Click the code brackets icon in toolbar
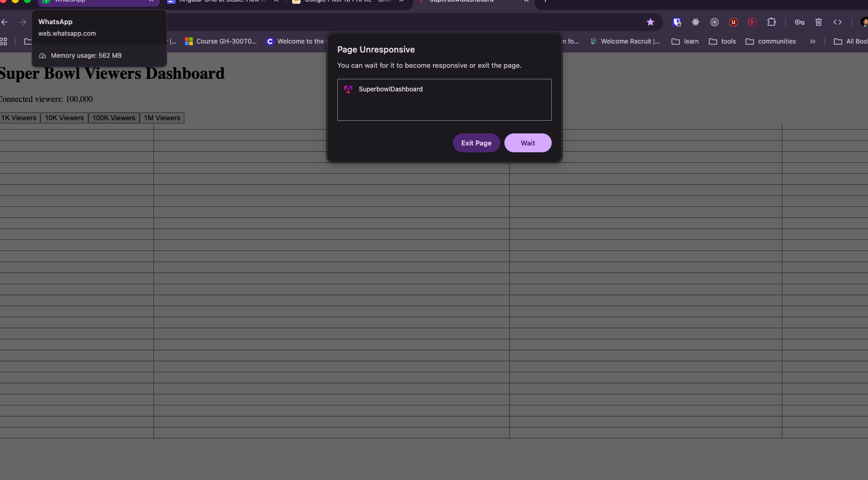 coord(838,22)
